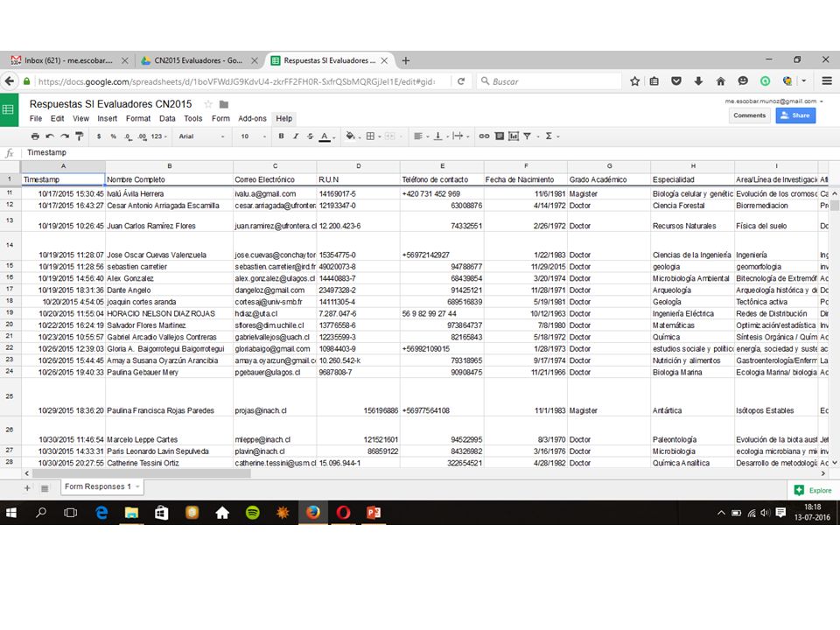Open the font size dropdown showing 10
This screenshot has width=840, height=630.
click(x=254, y=136)
